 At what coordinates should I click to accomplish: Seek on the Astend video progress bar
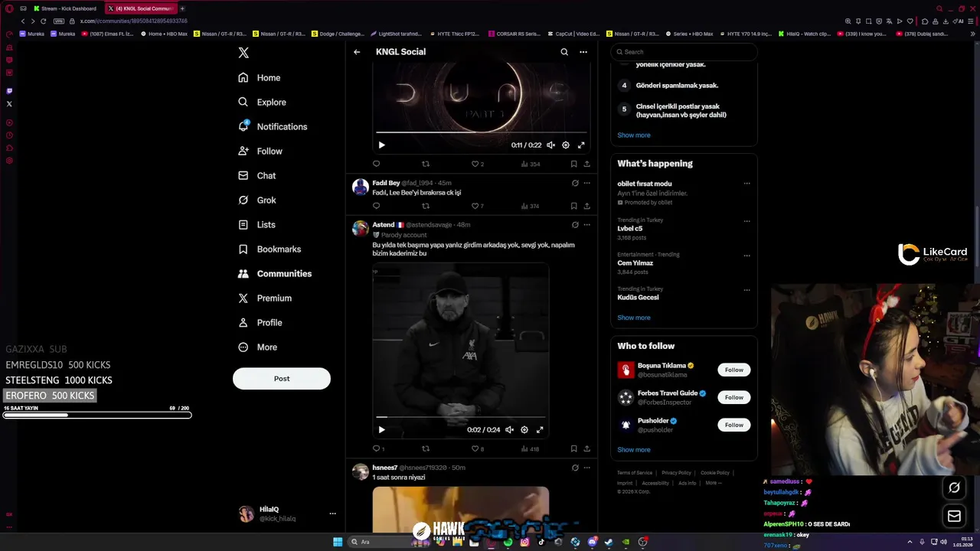[x=461, y=417]
